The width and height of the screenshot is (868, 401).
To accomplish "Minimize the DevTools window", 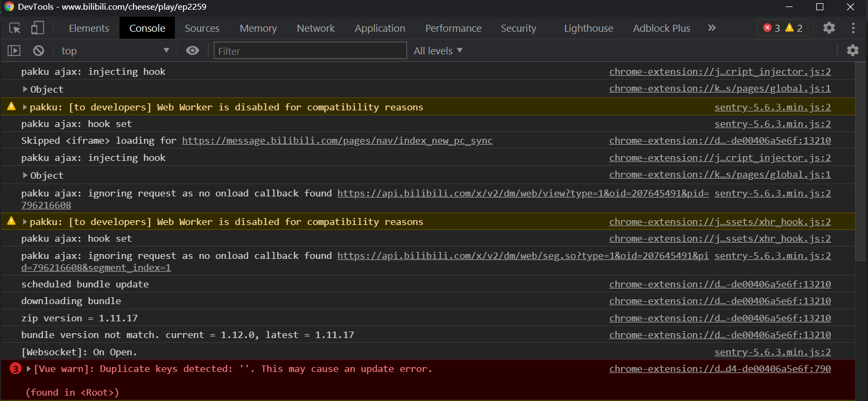I will (x=789, y=7).
